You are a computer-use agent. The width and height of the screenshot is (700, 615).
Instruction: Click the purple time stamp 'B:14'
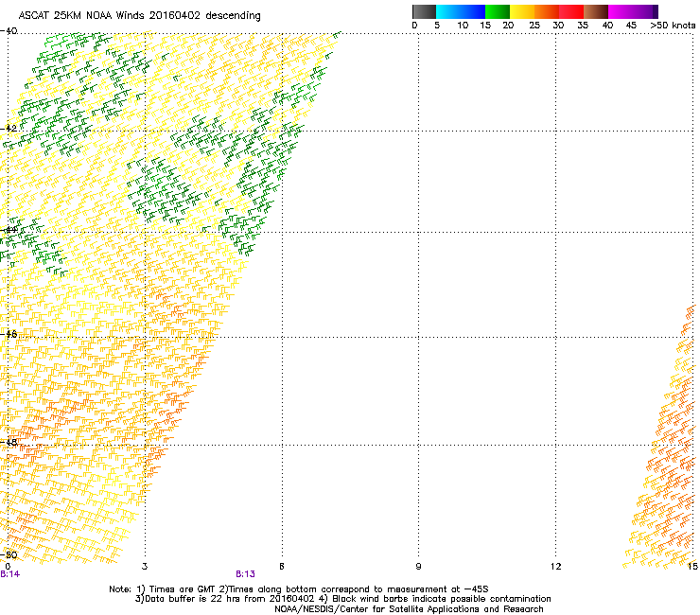[x=10, y=574]
